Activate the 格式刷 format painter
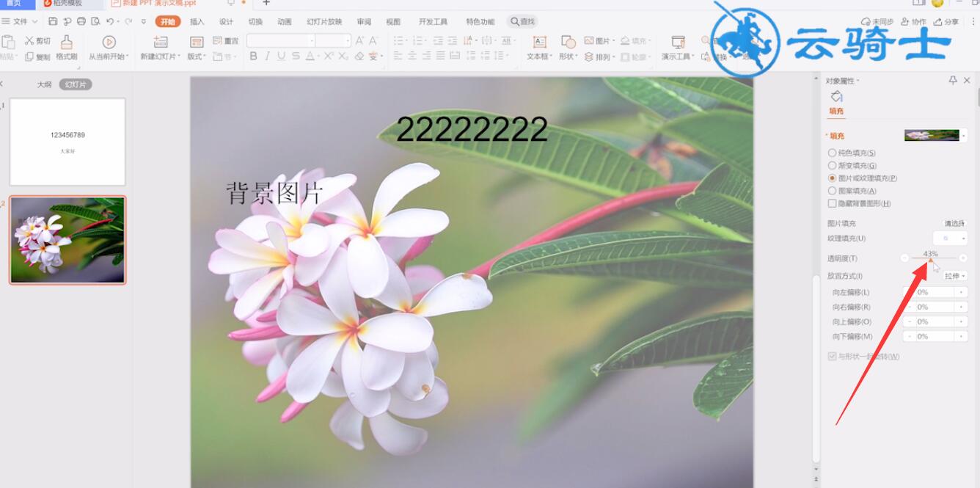Image resolution: width=980 pixels, height=488 pixels. coord(67,48)
